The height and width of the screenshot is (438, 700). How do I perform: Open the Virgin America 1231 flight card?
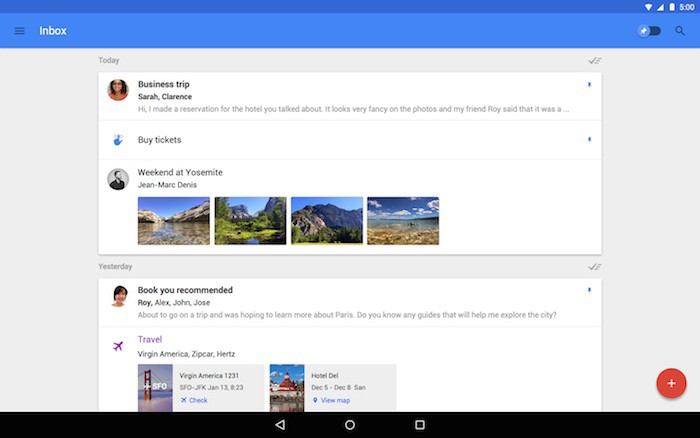tap(201, 388)
